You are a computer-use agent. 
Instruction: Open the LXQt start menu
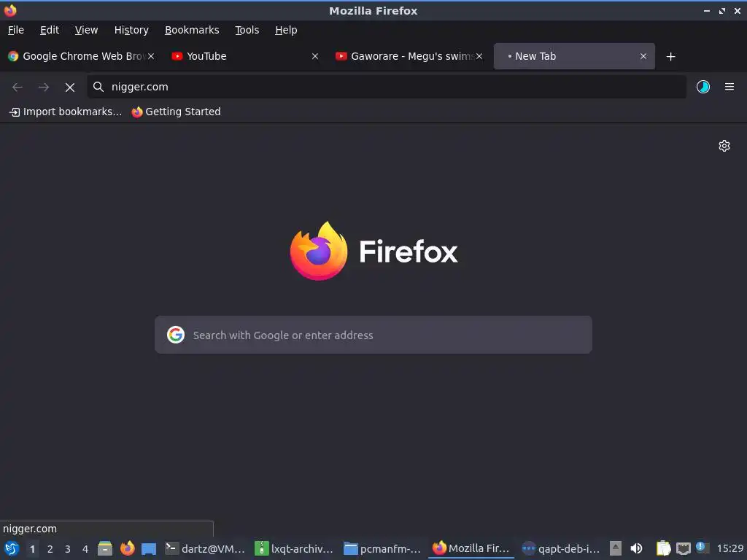coord(12,548)
